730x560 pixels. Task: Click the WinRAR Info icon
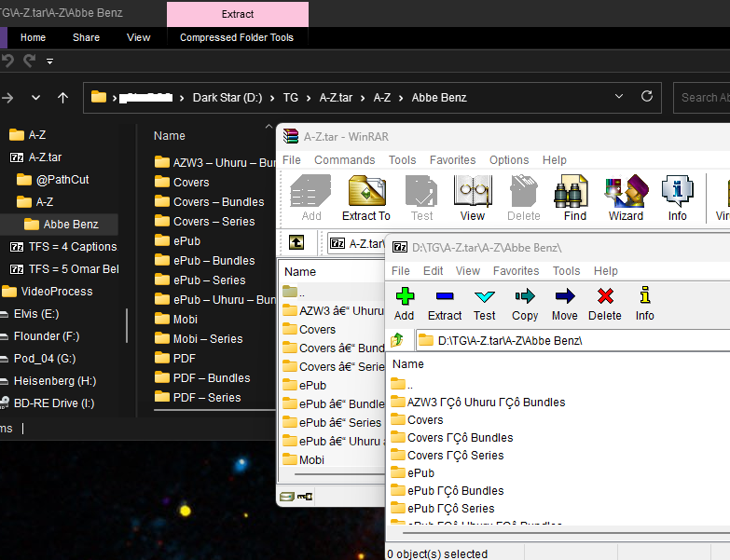click(x=677, y=192)
